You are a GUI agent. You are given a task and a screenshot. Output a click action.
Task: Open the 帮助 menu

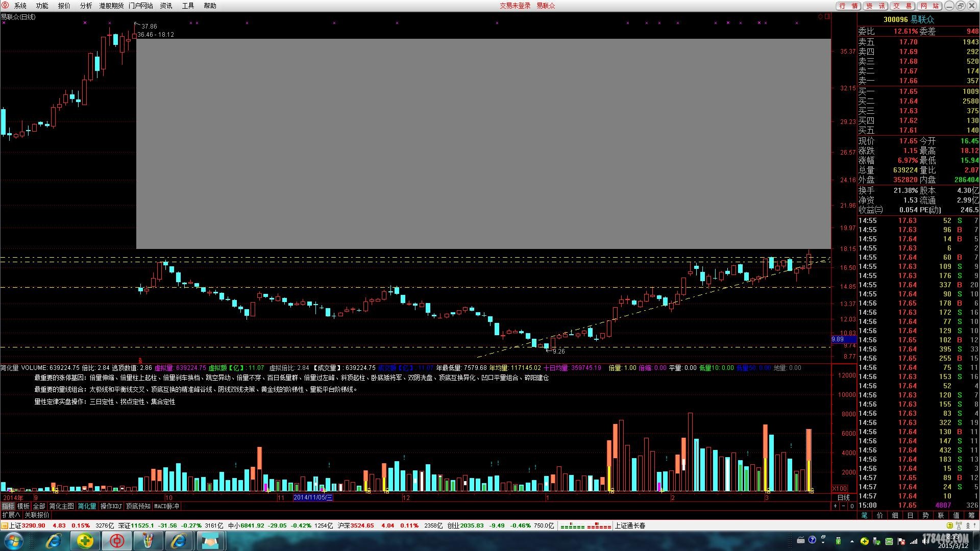(210, 6)
